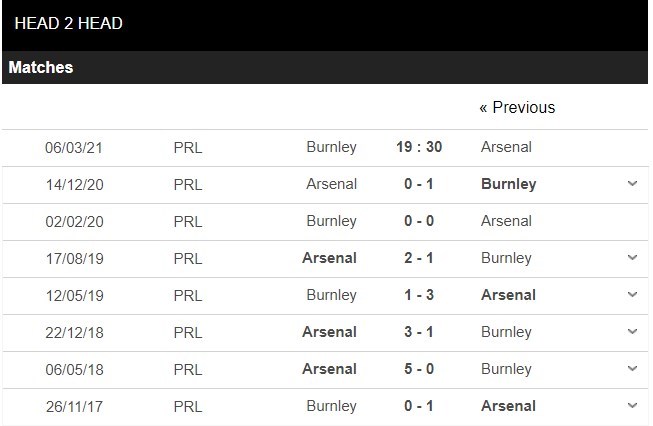Click the 2 - 1 score result
This screenshot has width=653, height=426.
tap(419, 258)
